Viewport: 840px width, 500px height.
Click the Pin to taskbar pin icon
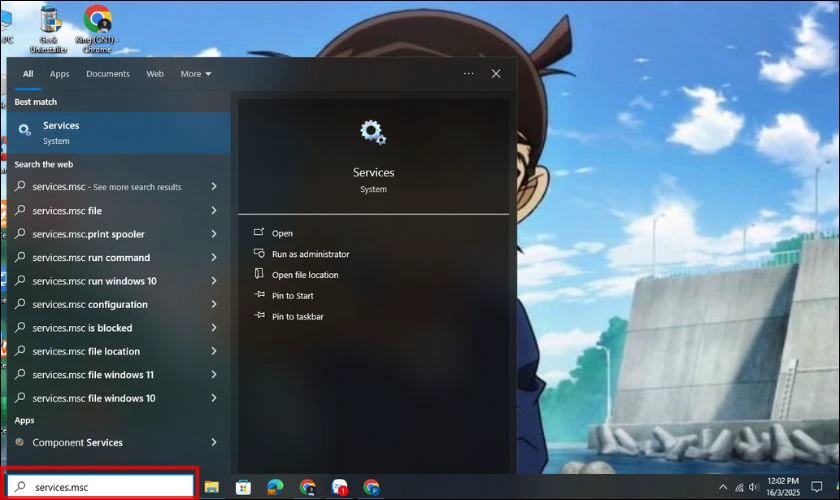click(x=259, y=316)
